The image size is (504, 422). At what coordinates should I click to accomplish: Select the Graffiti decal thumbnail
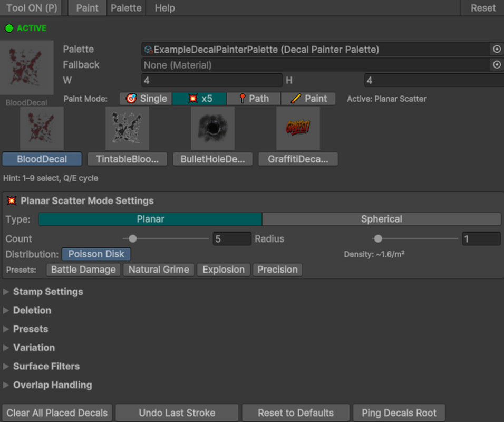298,128
